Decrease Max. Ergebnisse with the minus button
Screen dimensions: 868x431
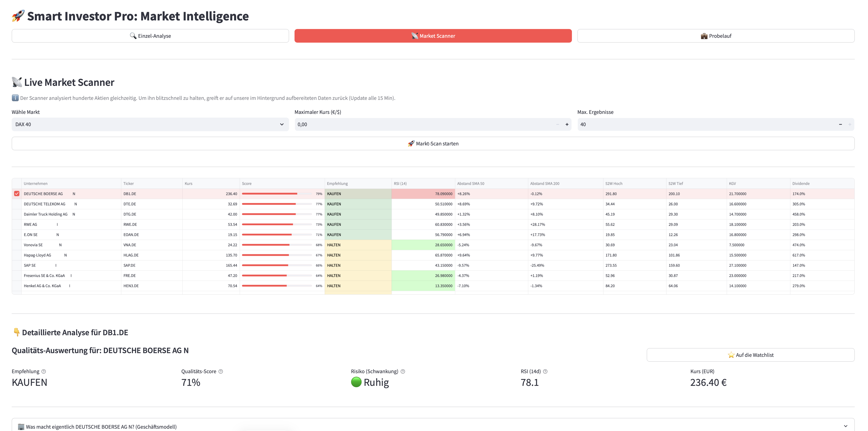click(840, 124)
